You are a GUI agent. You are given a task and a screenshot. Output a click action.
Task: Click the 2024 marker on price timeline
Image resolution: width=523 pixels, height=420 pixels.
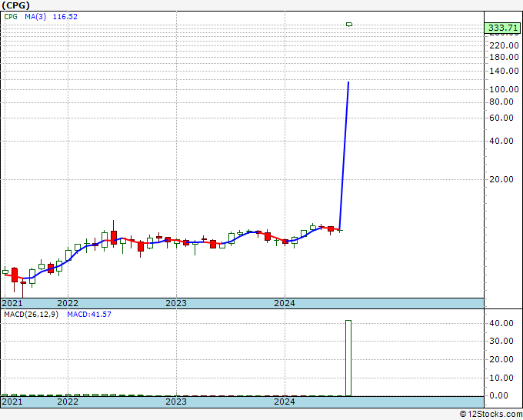284,303
